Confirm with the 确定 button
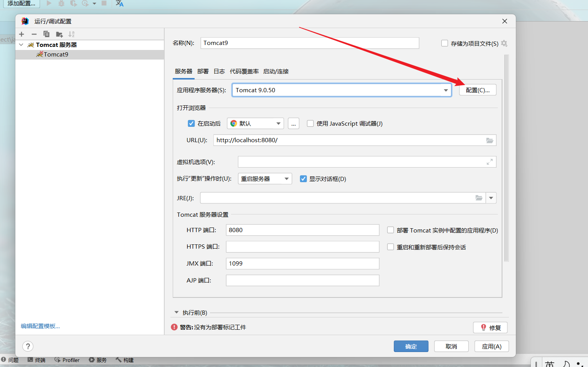This screenshot has width=588, height=367. [411, 346]
